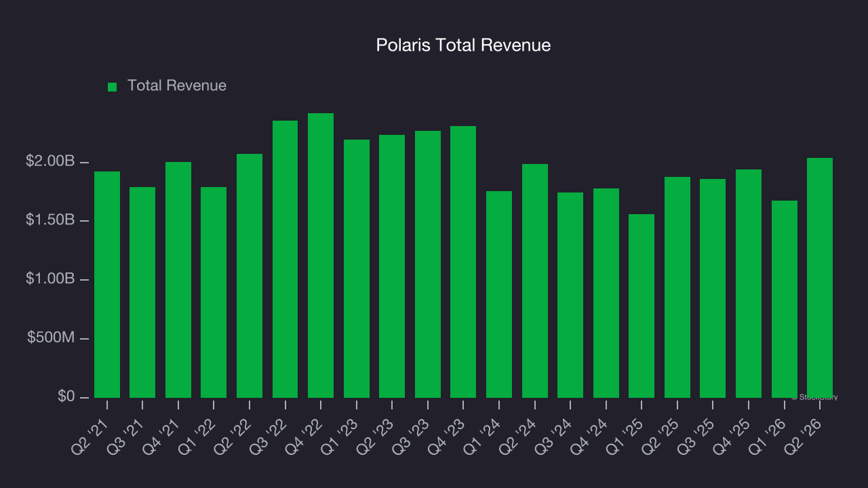The height and width of the screenshot is (488, 868).
Task: Click the '$1.00B' y-axis label
Action: [x=50, y=279]
